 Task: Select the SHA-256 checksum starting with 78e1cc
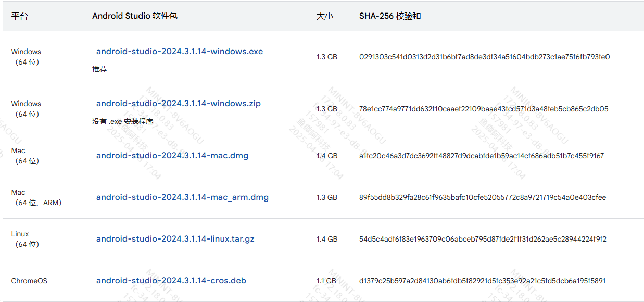(484, 109)
